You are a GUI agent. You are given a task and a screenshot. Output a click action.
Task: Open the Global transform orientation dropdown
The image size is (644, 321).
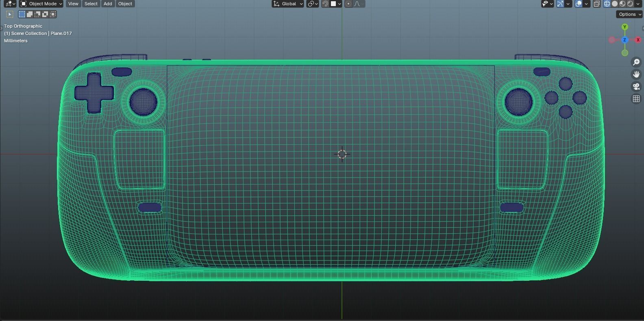(288, 4)
